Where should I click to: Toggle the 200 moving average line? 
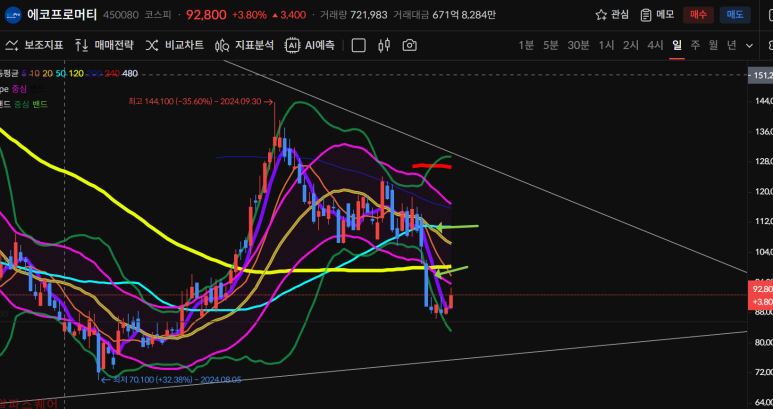click(94, 73)
